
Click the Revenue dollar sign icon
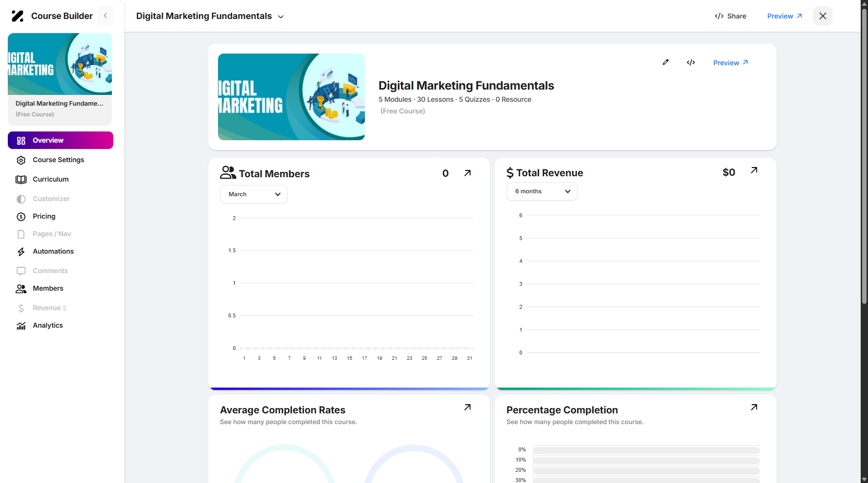click(x=21, y=308)
